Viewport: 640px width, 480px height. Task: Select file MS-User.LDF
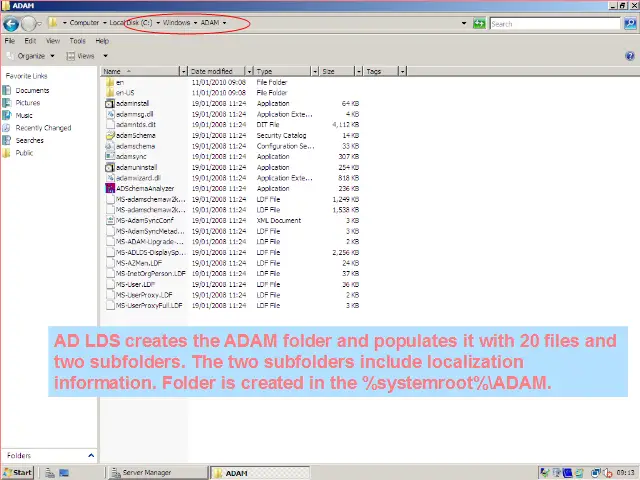(x=136, y=284)
